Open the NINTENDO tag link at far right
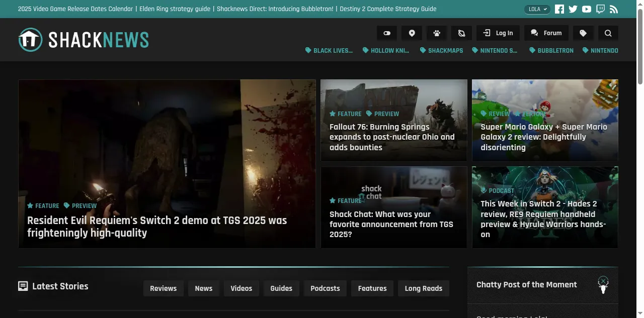644x318 pixels. point(600,50)
